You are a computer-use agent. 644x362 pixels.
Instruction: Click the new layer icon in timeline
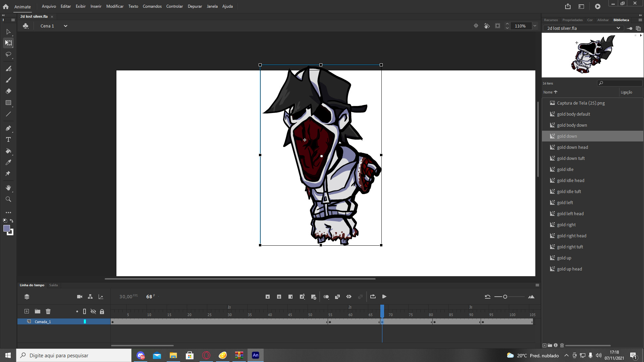(x=27, y=311)
